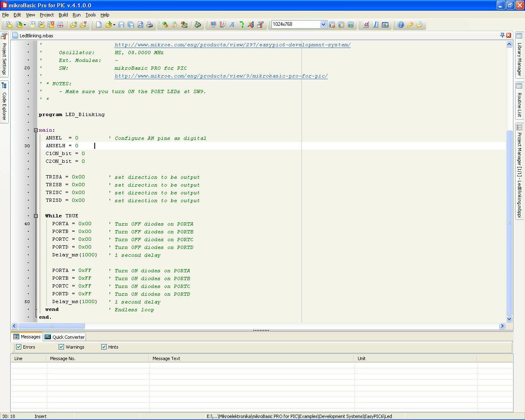Start the software Debugger monitor icon
Screen dimensions: 525x420
pos(213,25)
